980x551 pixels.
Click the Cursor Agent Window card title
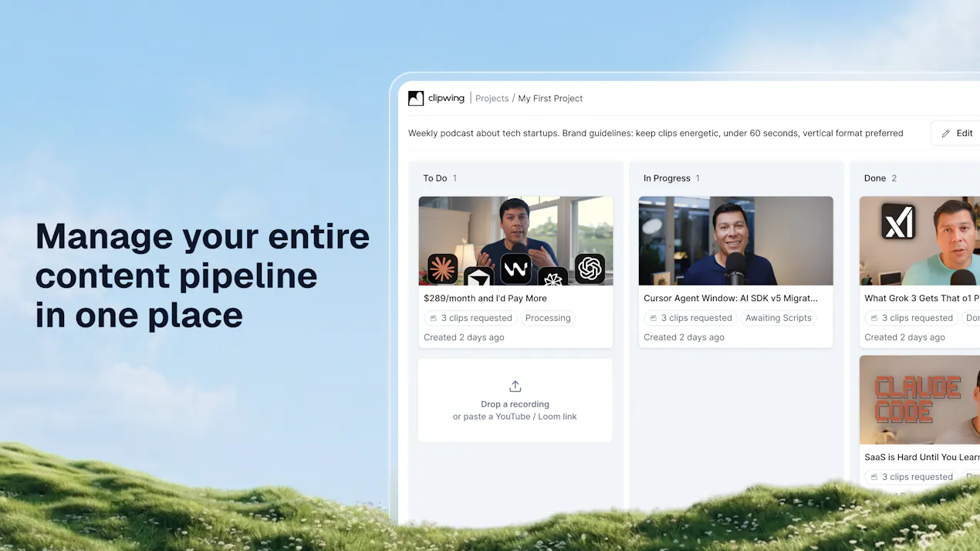(731, 299)
